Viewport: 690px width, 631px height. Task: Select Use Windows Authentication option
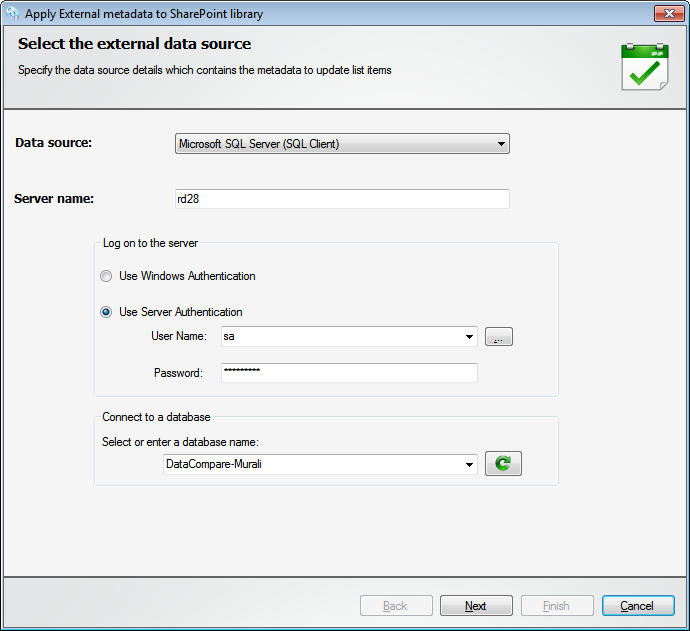pos(106,276)
